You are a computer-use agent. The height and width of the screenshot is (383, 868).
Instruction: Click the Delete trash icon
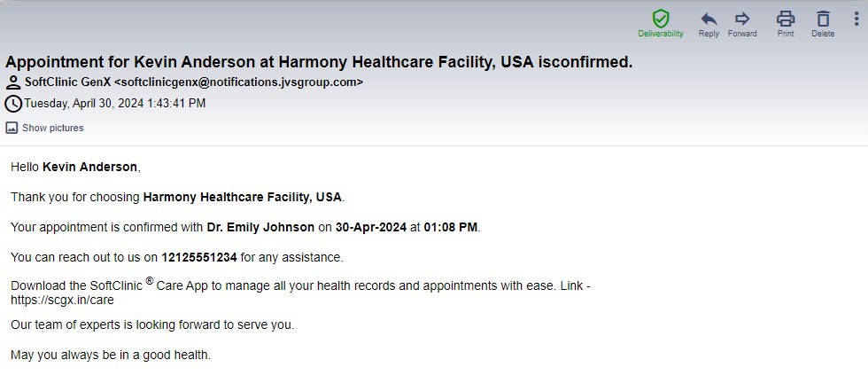(823, 18)
